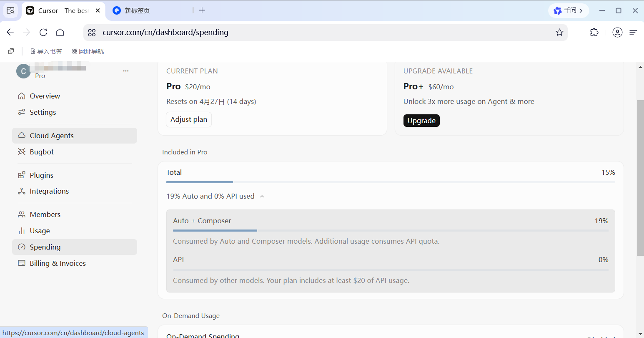Upgrade to Pro+ plan
Viewport: 644px width, 338px height.
[421, 121]
